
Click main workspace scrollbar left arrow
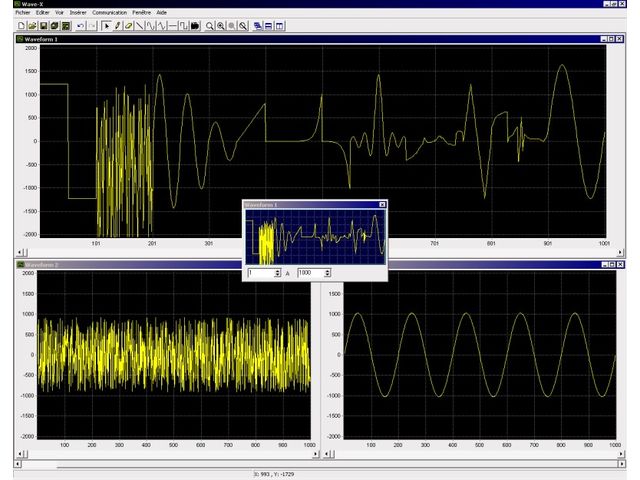[x=18, y=464]
